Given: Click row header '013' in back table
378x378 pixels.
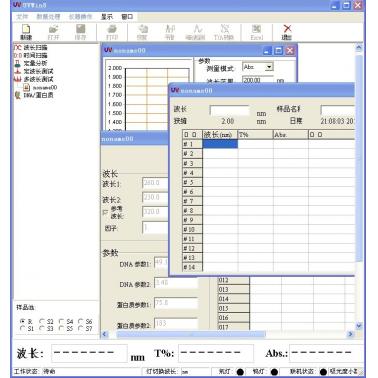Looking at the screenshot, I should click(x=233, y=289).
